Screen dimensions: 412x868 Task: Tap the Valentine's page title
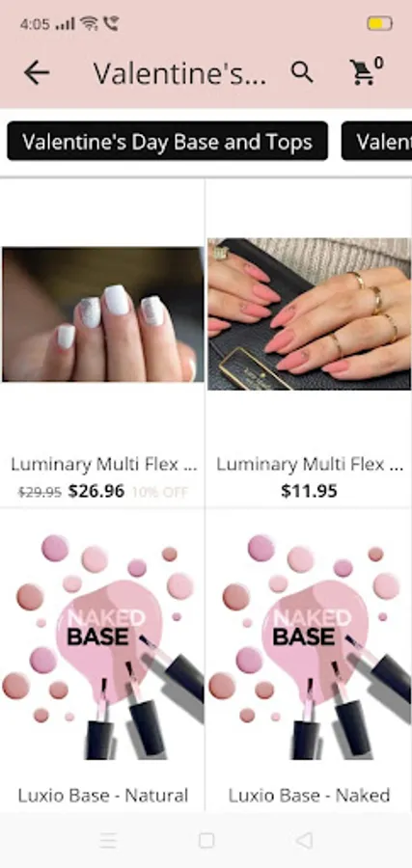click(179, 73)
